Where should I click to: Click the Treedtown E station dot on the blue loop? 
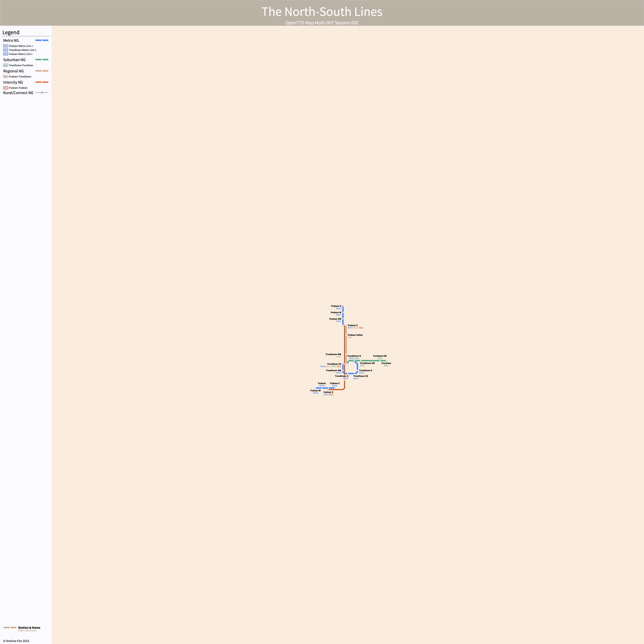coord(357,370)
